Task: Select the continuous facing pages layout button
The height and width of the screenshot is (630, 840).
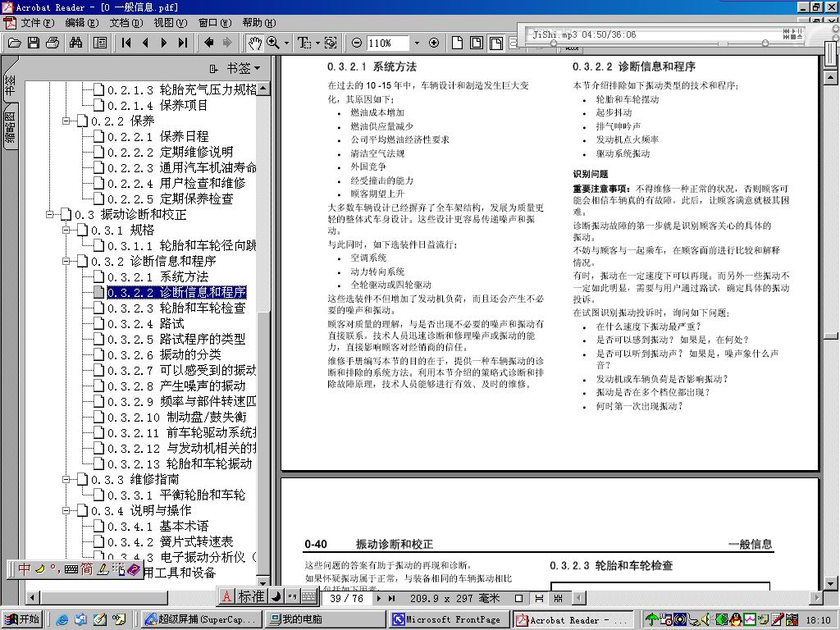Action: tap(558, 598)
